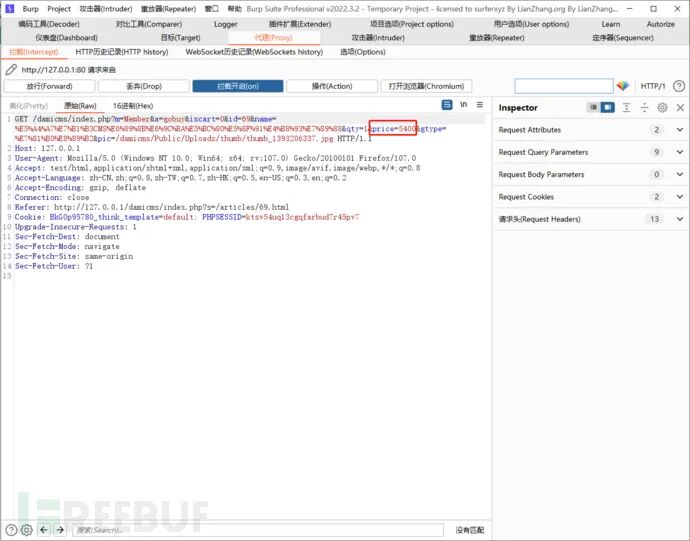
Task: Open the Inspector settings gear
Action: point(662,107)
